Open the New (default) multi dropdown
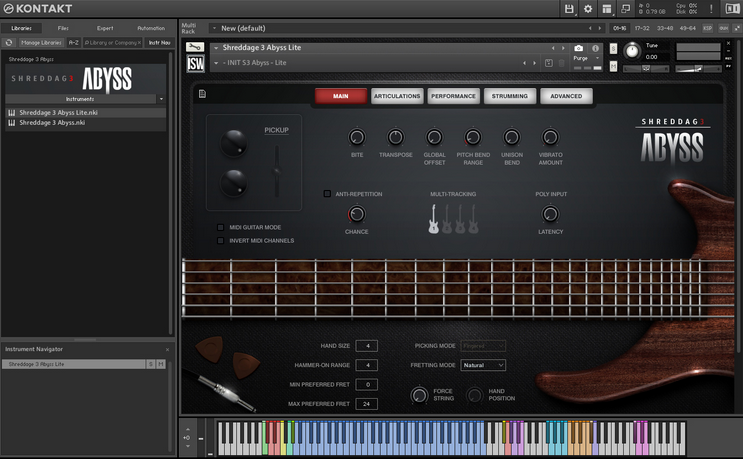The image size is (743, 459). click(x=214, y=28)
